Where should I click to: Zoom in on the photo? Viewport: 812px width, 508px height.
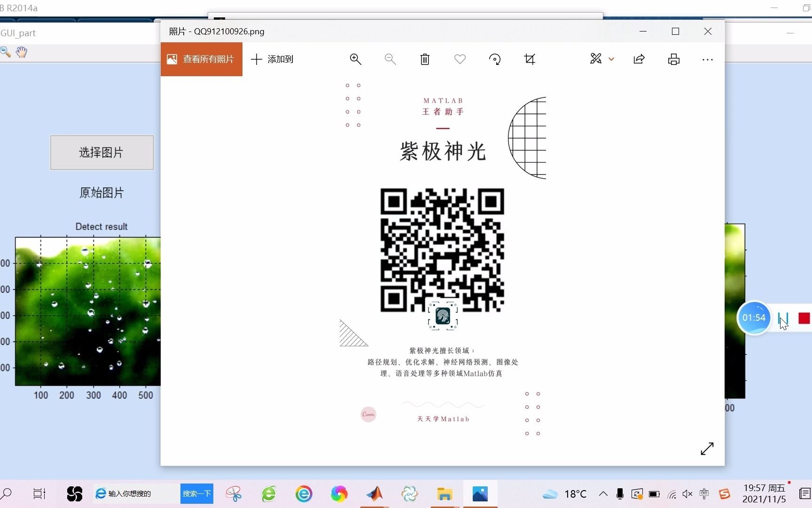(355, 59)
